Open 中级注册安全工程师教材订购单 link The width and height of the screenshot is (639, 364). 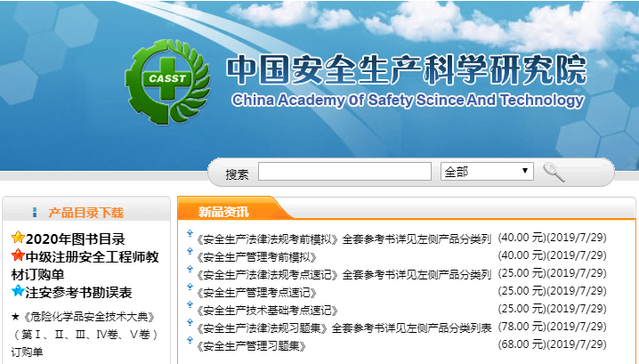[85, 266]
